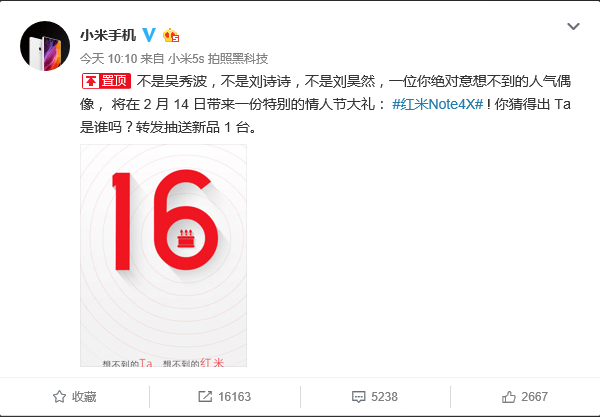This screenshot has width=600, height=417.
Task: Click the repost arrow icon
Action: coord(205,396)
